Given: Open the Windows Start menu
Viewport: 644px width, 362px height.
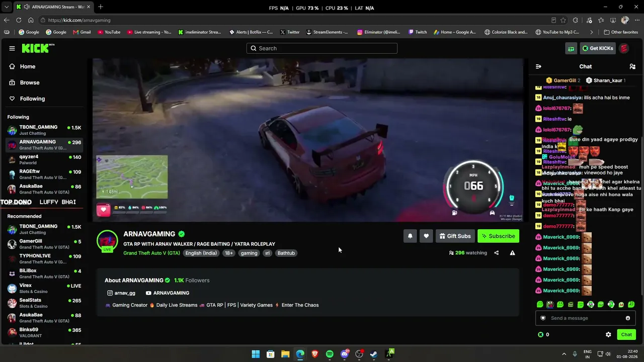Looking at the screenshot, I should pos(256,354).
